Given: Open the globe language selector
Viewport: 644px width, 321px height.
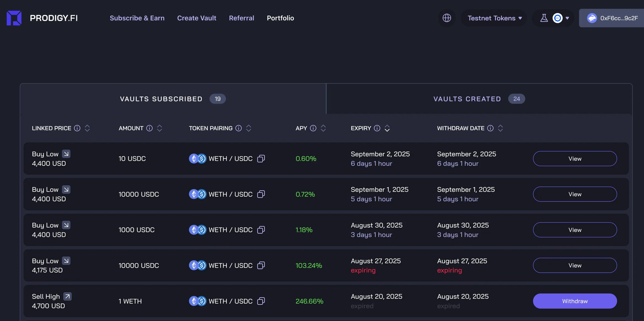Looking at the screenshot, I should (x=447, y=18).
